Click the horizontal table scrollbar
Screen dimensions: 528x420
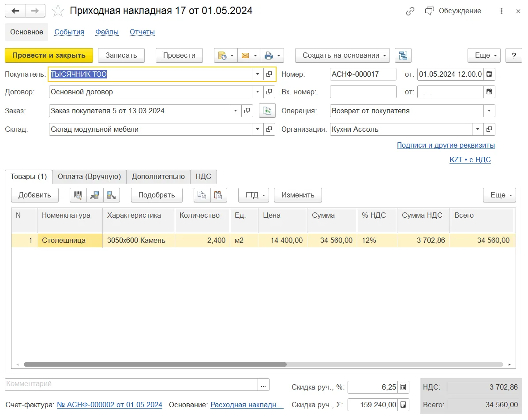[155, 364]
